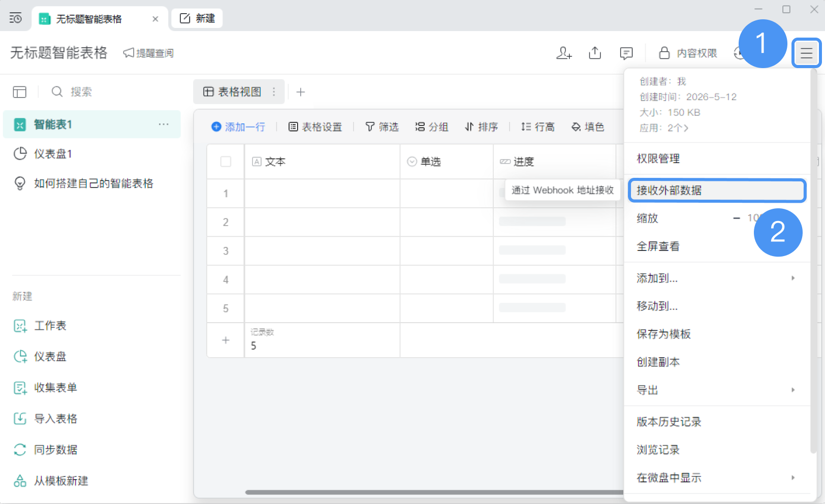Click the 分组 group tool

click(432, 127)
